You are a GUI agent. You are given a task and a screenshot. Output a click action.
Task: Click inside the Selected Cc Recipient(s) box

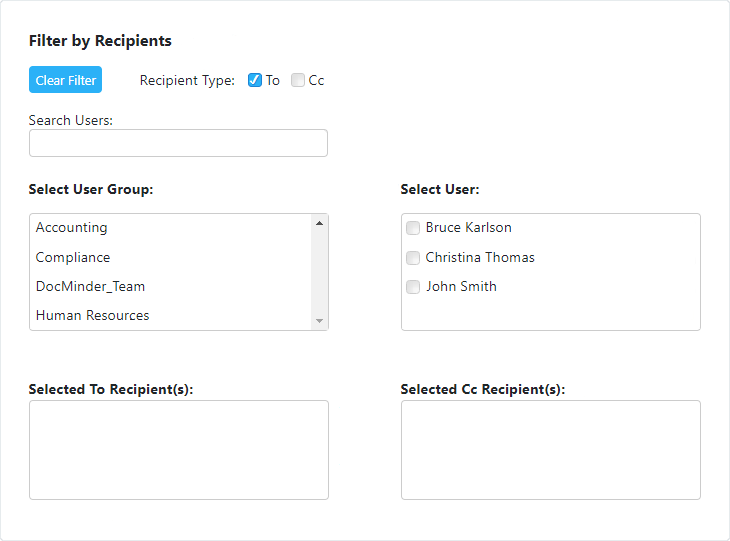550,449
